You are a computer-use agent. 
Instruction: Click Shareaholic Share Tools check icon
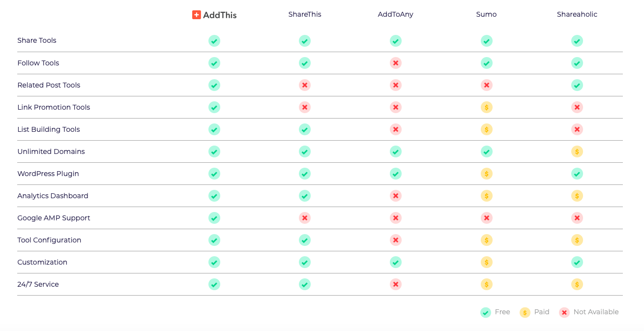point(577,41)
